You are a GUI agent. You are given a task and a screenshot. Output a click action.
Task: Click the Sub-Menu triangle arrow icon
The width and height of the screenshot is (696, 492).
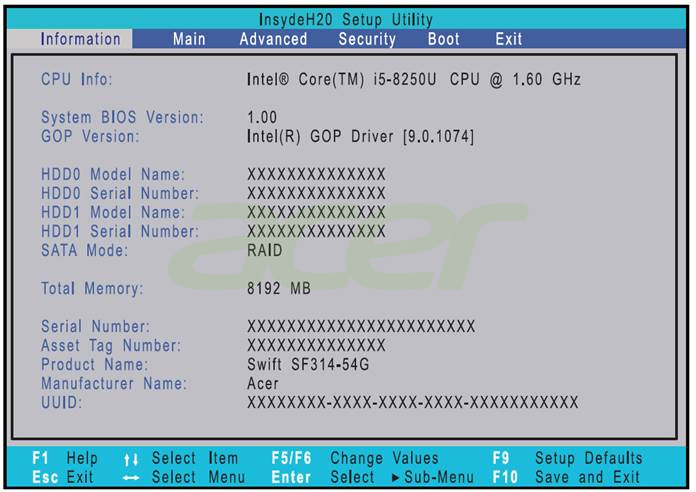[395, 478]
